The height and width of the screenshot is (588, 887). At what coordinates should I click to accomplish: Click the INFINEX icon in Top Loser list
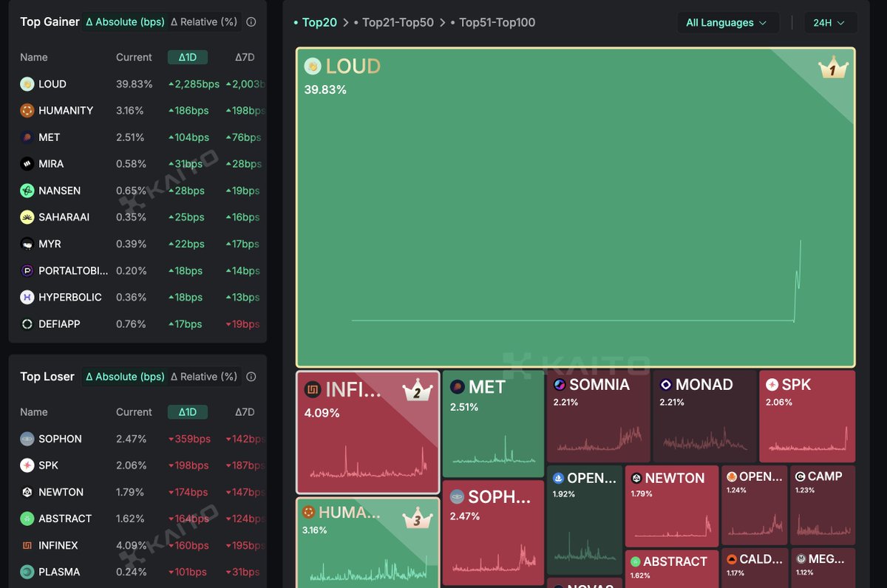click(27, 545)
